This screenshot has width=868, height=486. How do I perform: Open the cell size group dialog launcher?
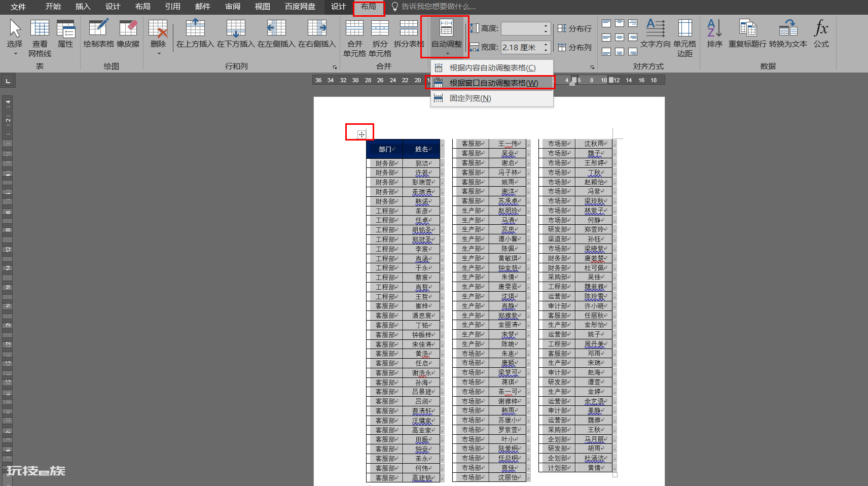[592, 67]
